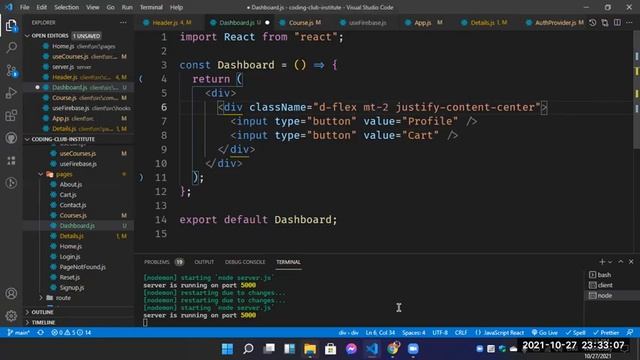This screenshot has width=640, height=360.
Task: Switch to the Output panel tab
Action: pyautogui.click(x=204, y=262)
